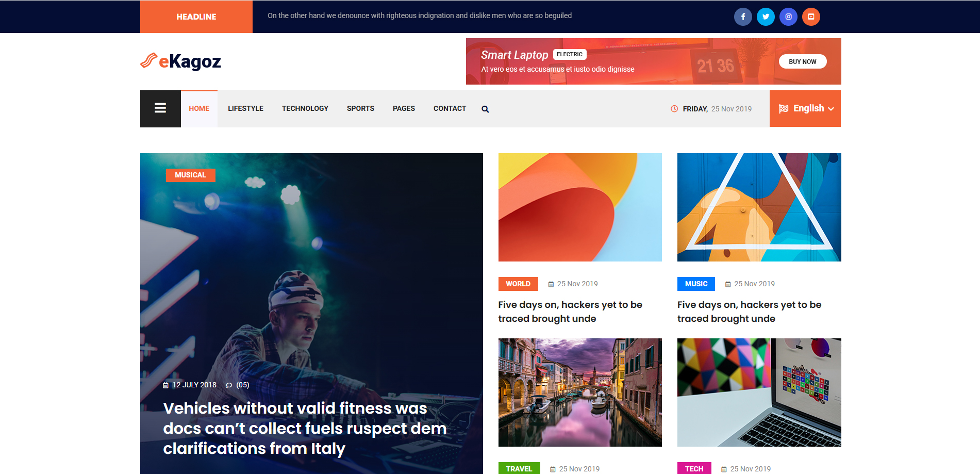Image resolution: width=980 pixels, height=474 pixels.
Task: Click '25 Nov 2019' date in MUSIC post
Action: tap(754, 284)
